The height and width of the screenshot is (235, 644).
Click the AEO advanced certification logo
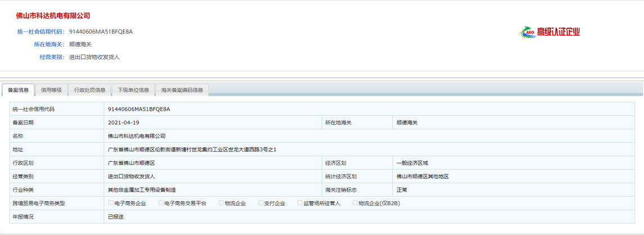[527, 32]
